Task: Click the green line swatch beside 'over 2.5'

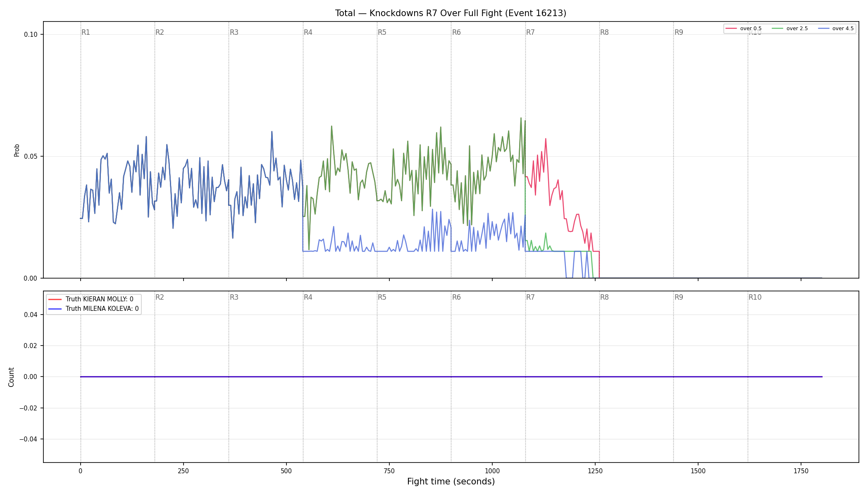Action: [777, 29]
